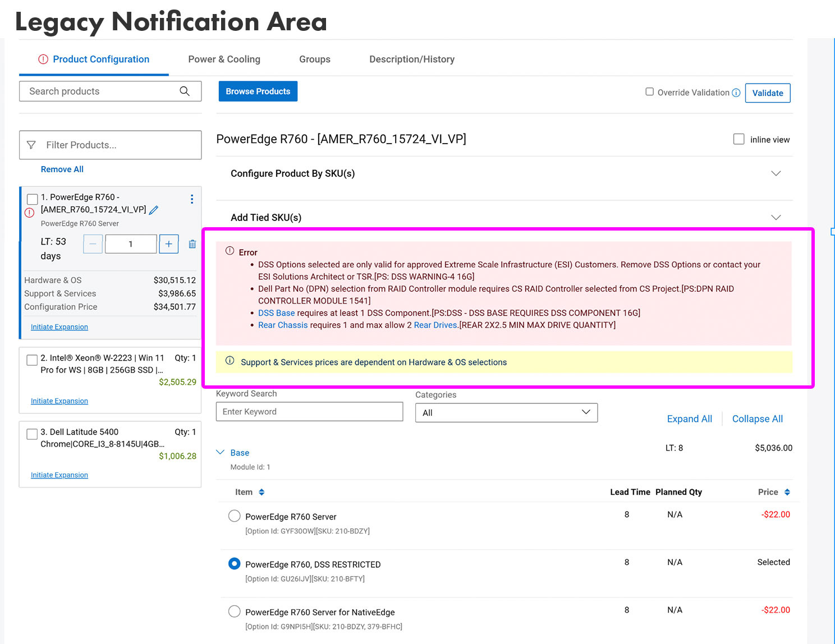Viewport: 835px width, 644px height.
Task: Click Configuration Price $34,501.77
Action: tap(175, 307)
